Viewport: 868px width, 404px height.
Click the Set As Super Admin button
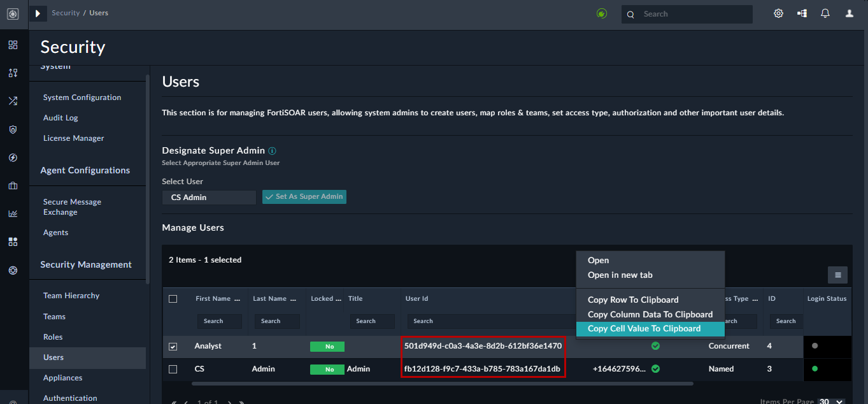pos(304,197)
